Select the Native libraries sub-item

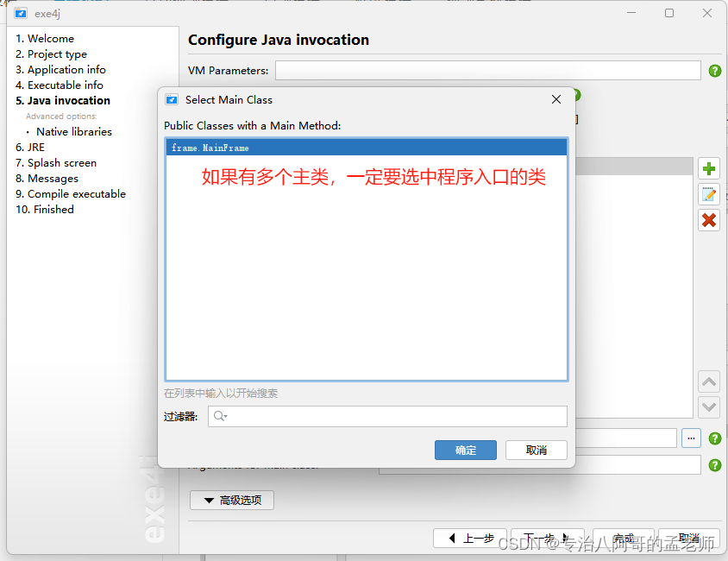pos(73,131)
